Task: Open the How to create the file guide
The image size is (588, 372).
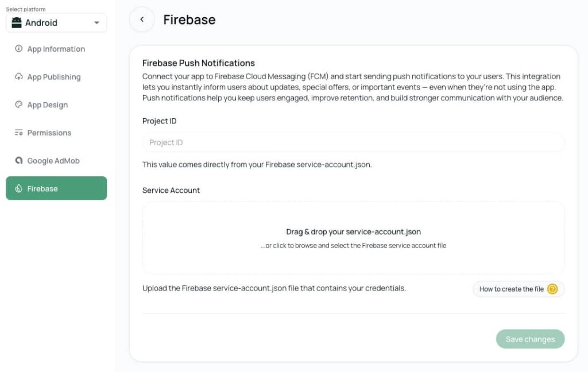Action: click(x=512, y=289)
